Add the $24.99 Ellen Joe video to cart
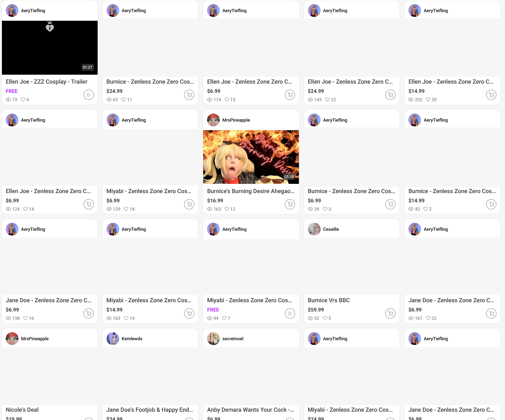 tap(390, 95)
